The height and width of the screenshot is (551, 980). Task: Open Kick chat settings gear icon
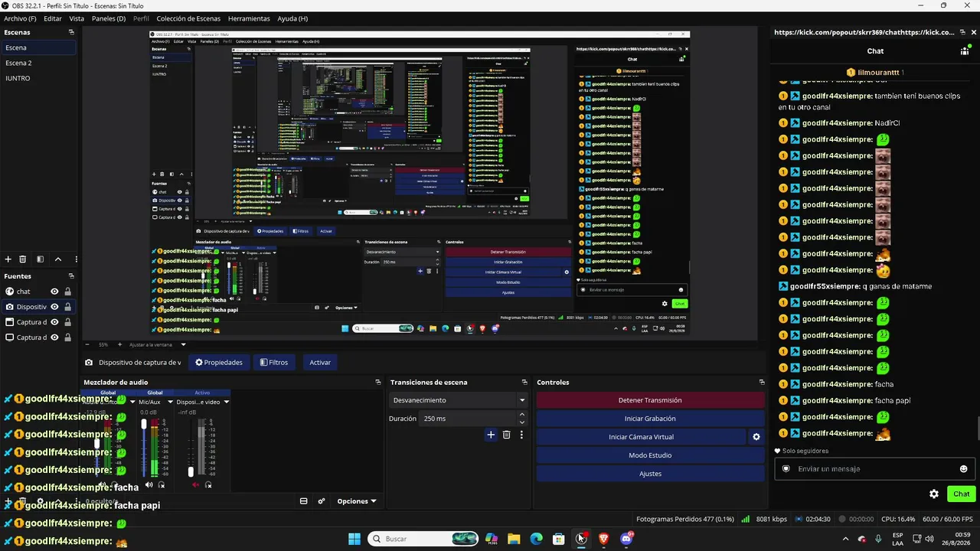(934, 494)
